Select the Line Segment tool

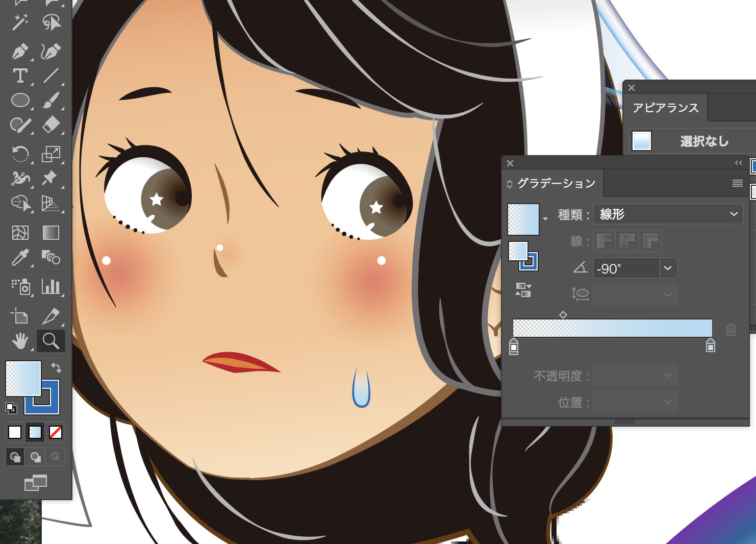click(x=51, y=76)
